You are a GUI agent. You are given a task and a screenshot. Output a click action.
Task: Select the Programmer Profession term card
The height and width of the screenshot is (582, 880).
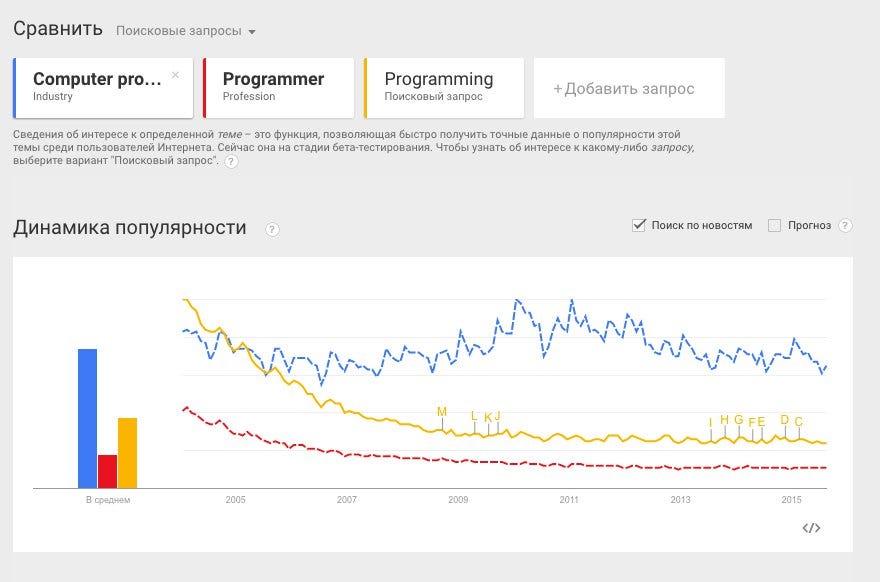click(x=279, y=87)
